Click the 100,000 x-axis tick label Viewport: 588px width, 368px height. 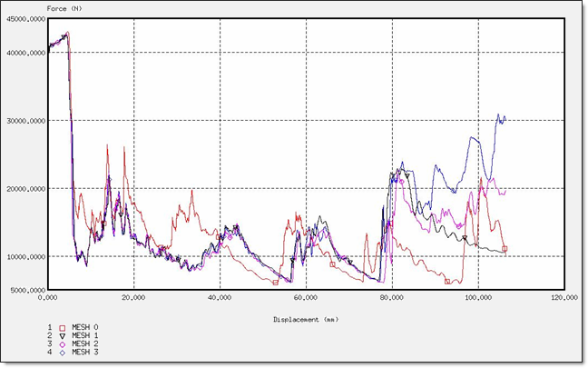[477, 297]
